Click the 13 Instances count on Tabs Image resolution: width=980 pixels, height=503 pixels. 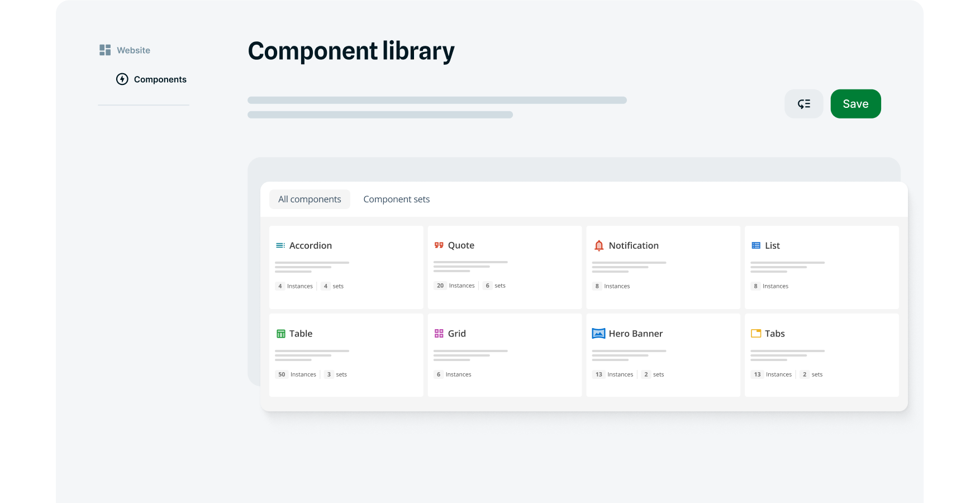[772, 374]
